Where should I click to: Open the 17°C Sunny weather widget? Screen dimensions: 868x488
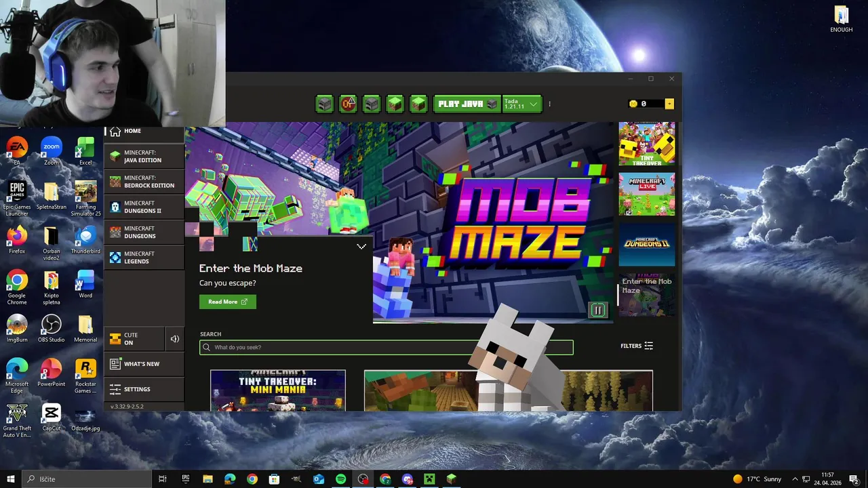pyautogui.click(x=757, y=479)
